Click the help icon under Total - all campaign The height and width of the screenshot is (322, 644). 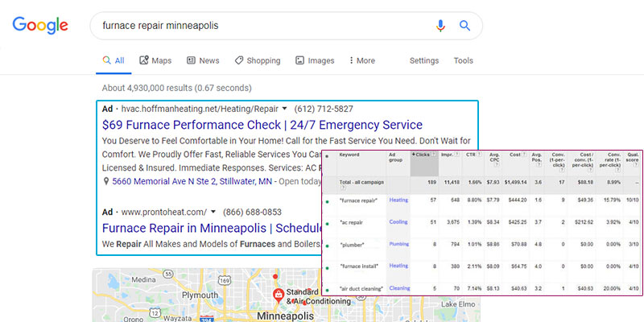pyautogui.click(x=343, y=188)
